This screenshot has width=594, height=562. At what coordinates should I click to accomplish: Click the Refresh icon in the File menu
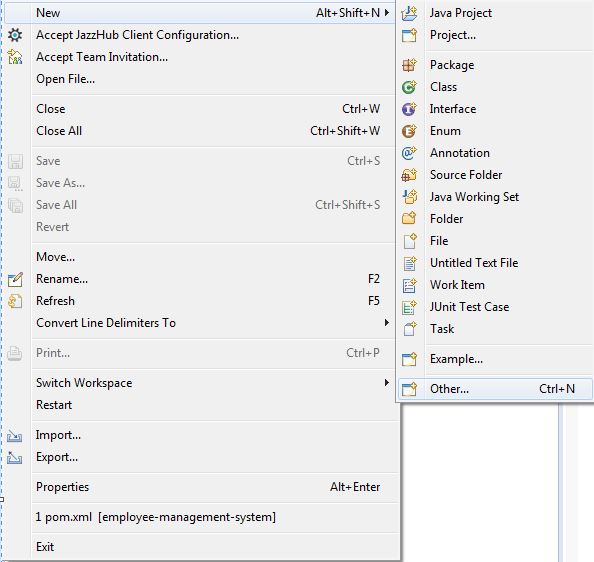pyautogui.click(x=15, y=301)
